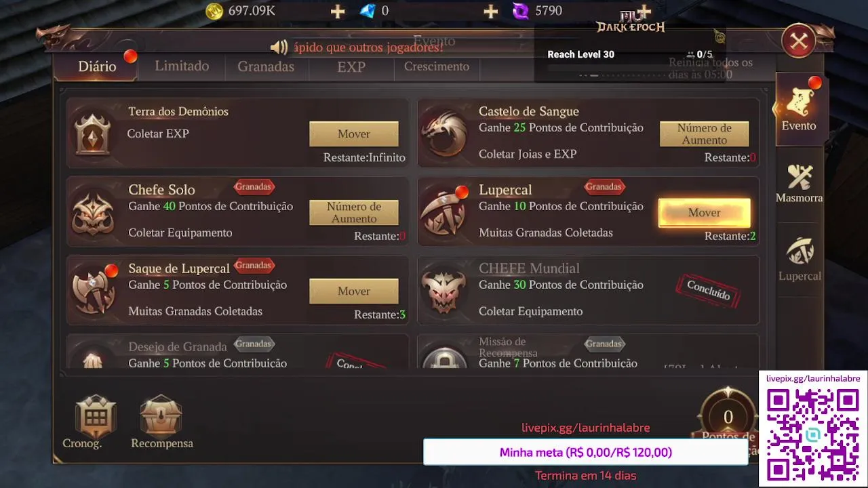Open the Recompensa chest icon

click(x=161, y=415)
